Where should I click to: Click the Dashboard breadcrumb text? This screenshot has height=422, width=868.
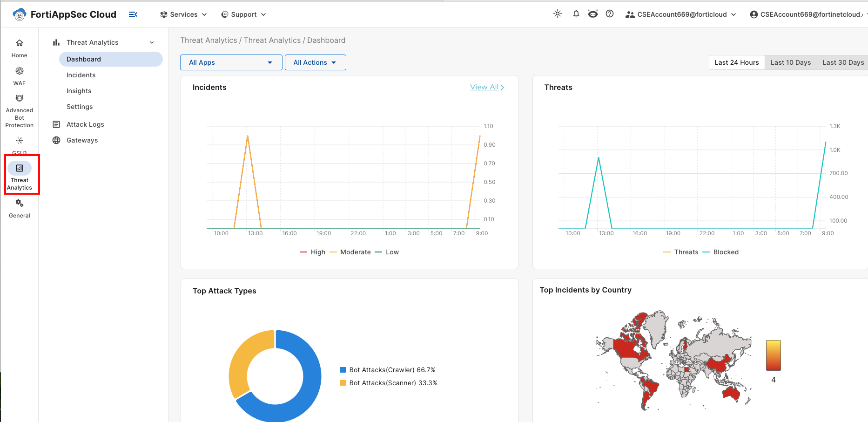(x=326, y=41)
